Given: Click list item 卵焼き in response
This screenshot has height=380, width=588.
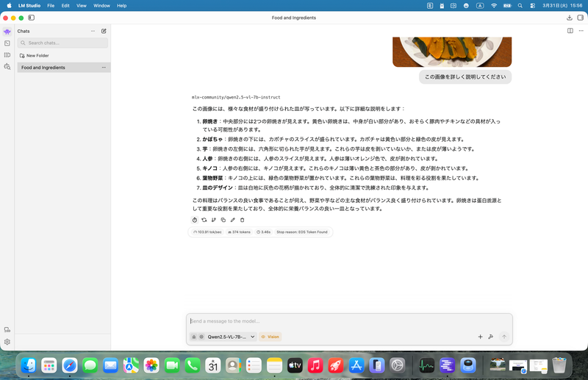Looking at the screenshot, I should pyautogui.click(x=209, y=121).
